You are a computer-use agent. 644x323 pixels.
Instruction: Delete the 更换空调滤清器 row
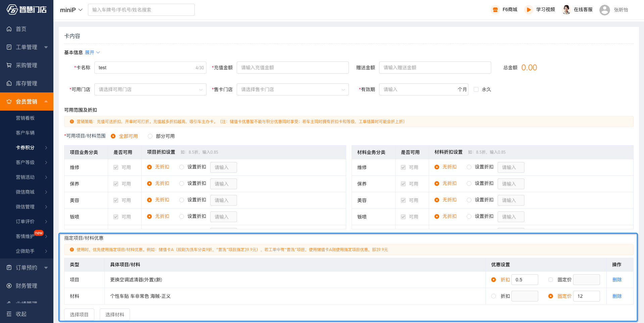click(x=617, y=280)
